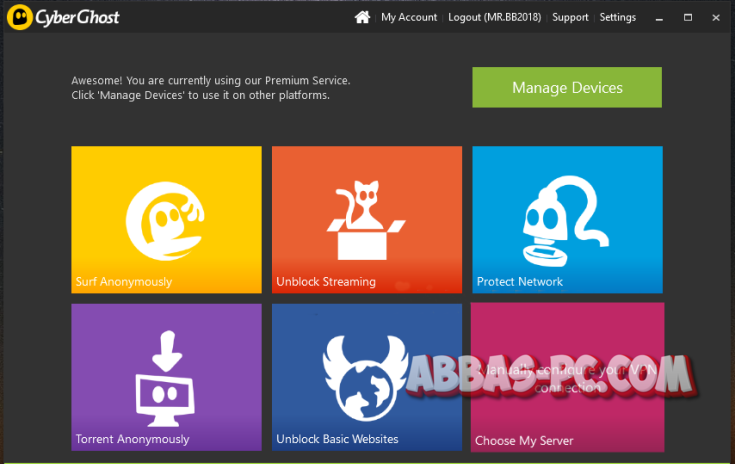Click the Torrent Anonymously label
Screen dimensions: 735x464
[133, 439]
